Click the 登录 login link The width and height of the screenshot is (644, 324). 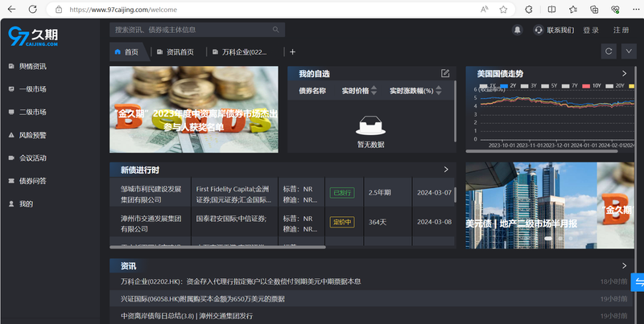[x=591, y=30]
